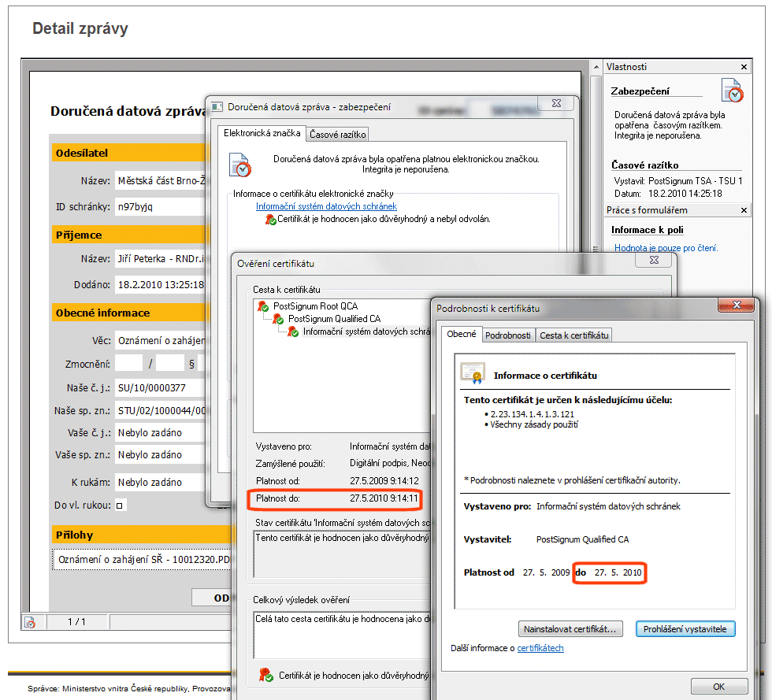The width and height of the screenshot is (772, 700).
Task: Click the Platnost od value 27.5.2009 9:14:12
Action: point(384,481)
